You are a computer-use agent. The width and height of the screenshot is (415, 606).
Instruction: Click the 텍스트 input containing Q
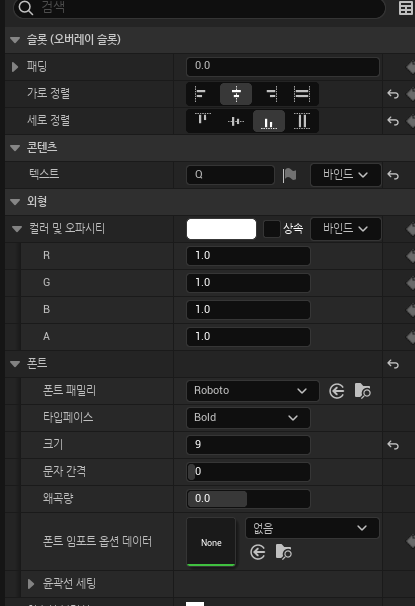(x=230, y=175)
